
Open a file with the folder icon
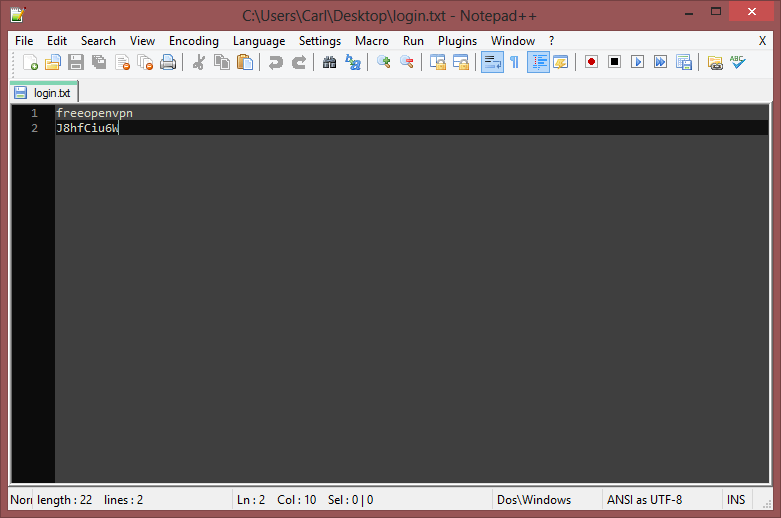click(53, 62)
